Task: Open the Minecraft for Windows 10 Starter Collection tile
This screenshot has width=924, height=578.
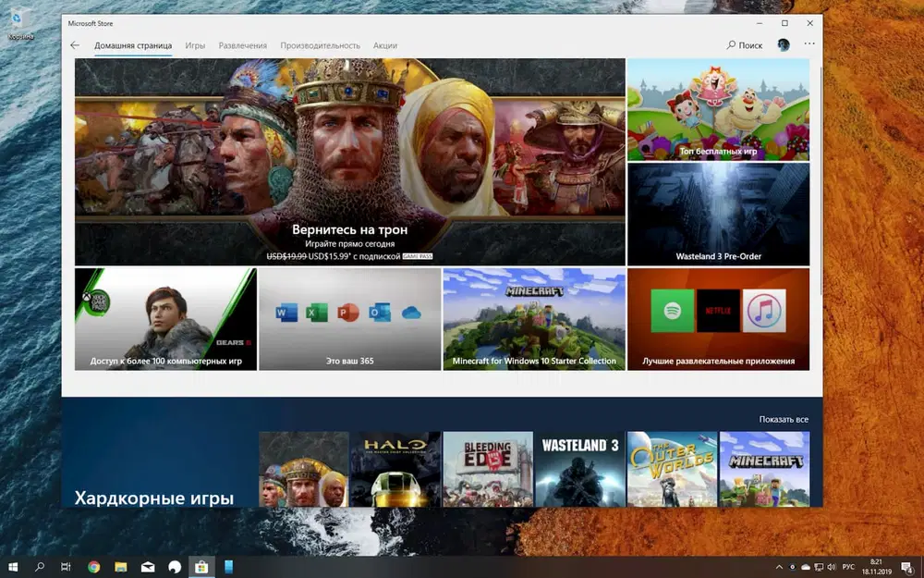Action: [x=533, y=319]
